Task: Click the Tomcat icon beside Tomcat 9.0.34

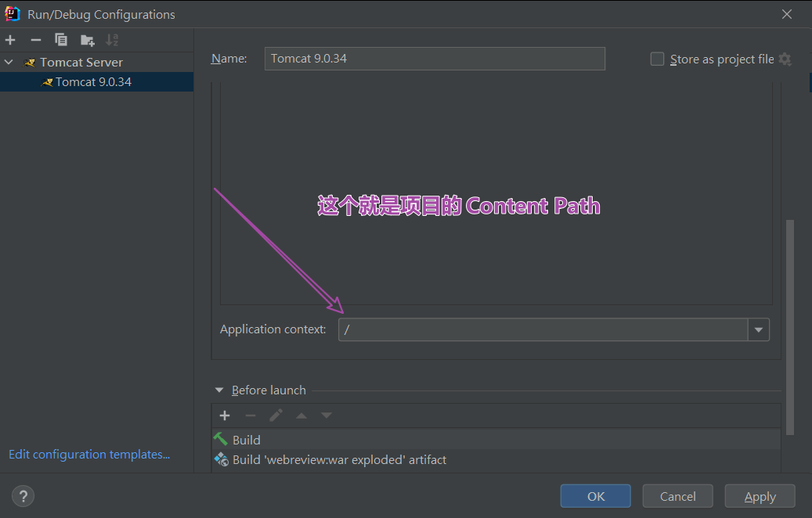Action: pyautogui.click(x=47, y=81)
